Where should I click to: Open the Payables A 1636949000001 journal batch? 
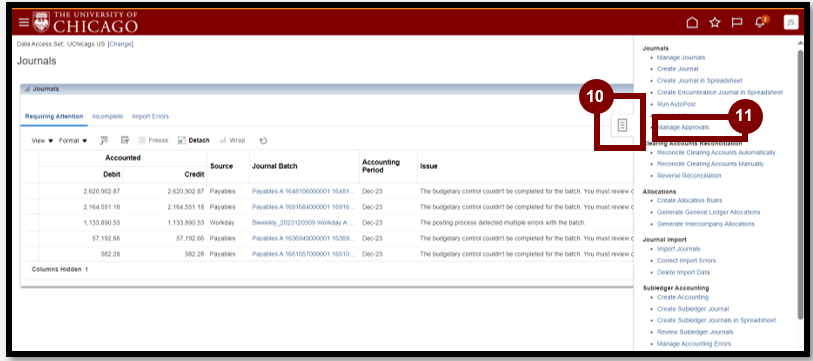click(303, 239)
